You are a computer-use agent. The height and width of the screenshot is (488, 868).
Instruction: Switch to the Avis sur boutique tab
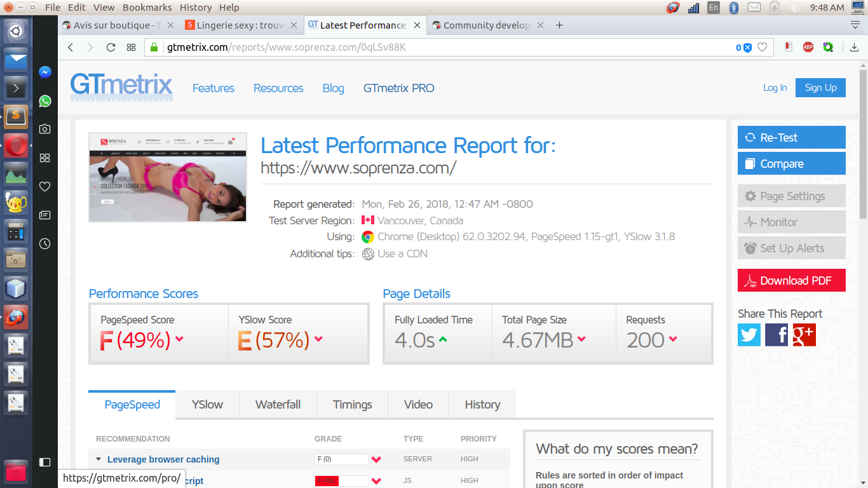pos(117,25)
